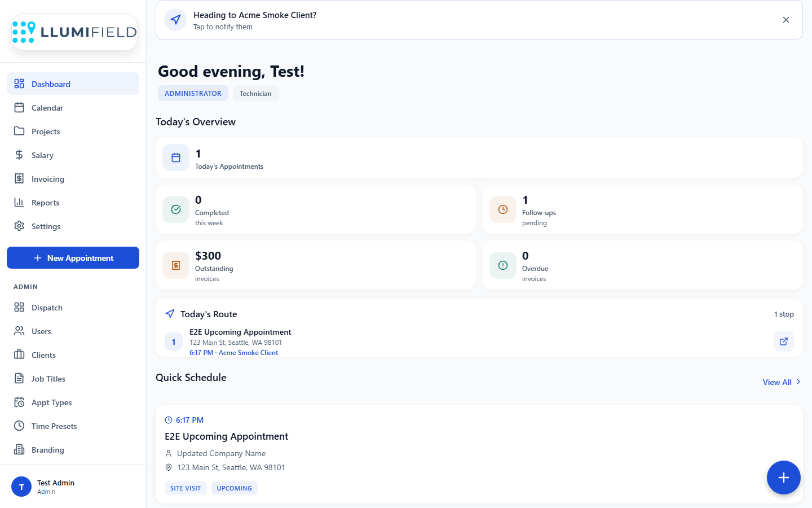This screenshot has height=508, width=812.
Task: Click the Settings gear icon
Action: (19, 226)
